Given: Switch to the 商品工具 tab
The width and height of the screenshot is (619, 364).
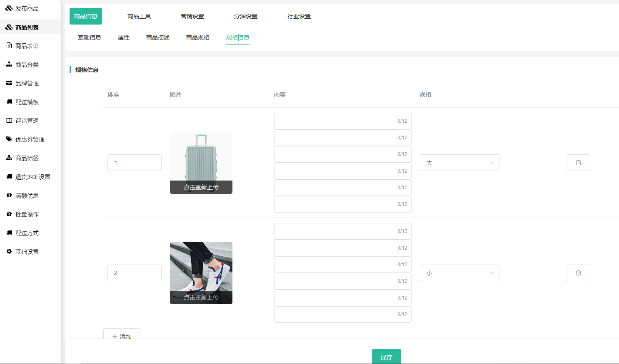Looking at the screenshot, I should (x=139, y=16).
